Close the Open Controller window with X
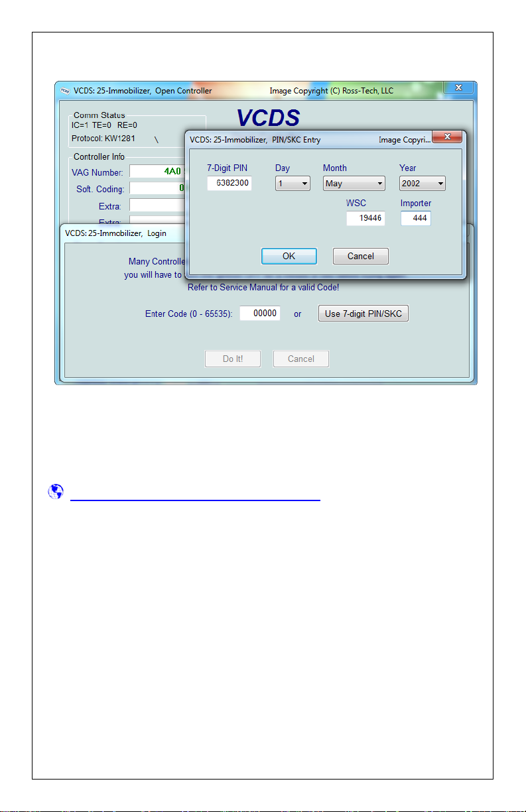Viewport: 526px width, 812px height. [x=458, y=88]
